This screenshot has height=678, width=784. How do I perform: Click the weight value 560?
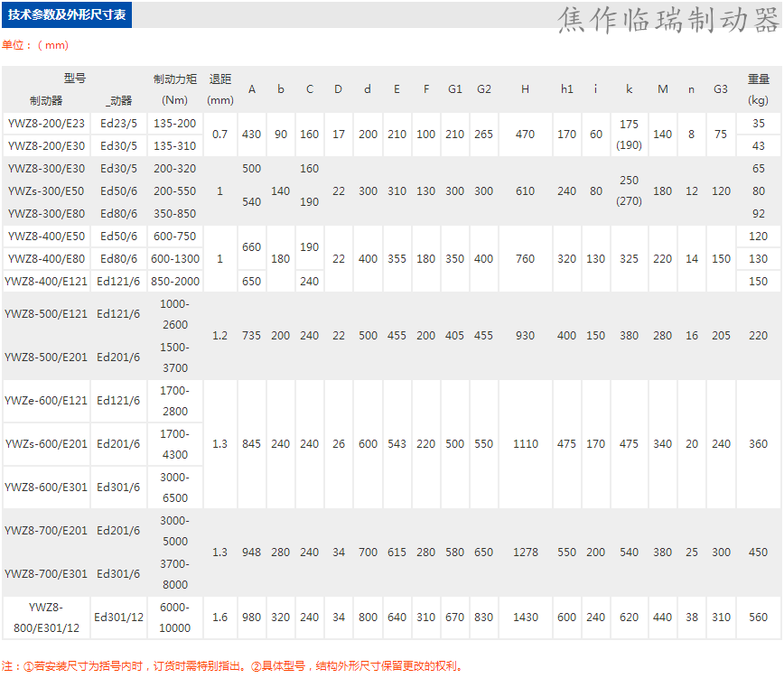pyautogui.click(x=758, y=618)
